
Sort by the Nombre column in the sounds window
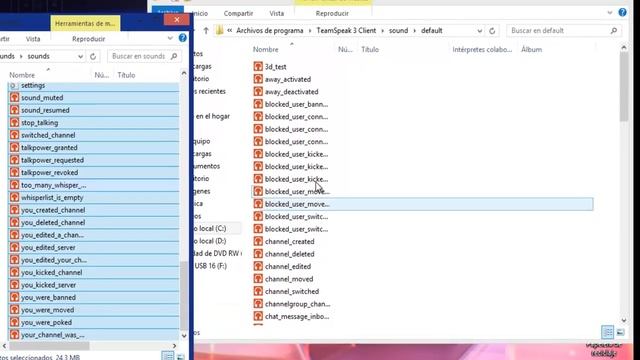tap(22, 75)
